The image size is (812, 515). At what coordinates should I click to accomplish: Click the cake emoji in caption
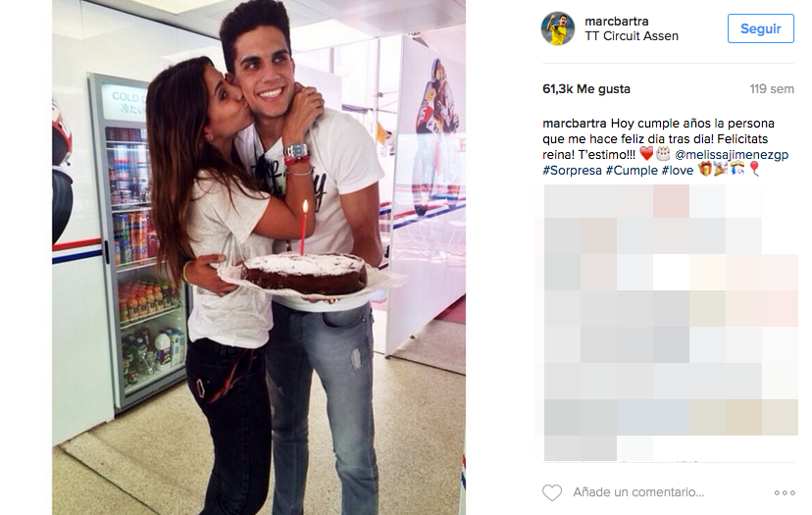point(663,154)
